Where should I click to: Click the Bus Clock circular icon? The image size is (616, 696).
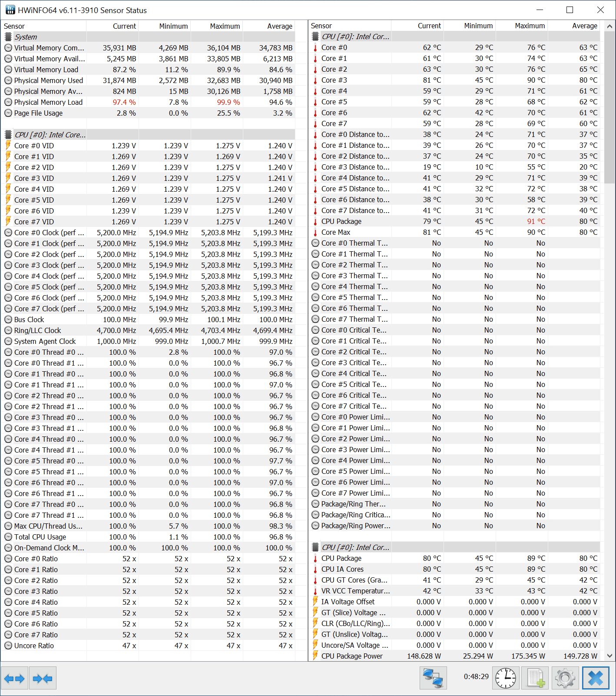click(x=8, y=320)
